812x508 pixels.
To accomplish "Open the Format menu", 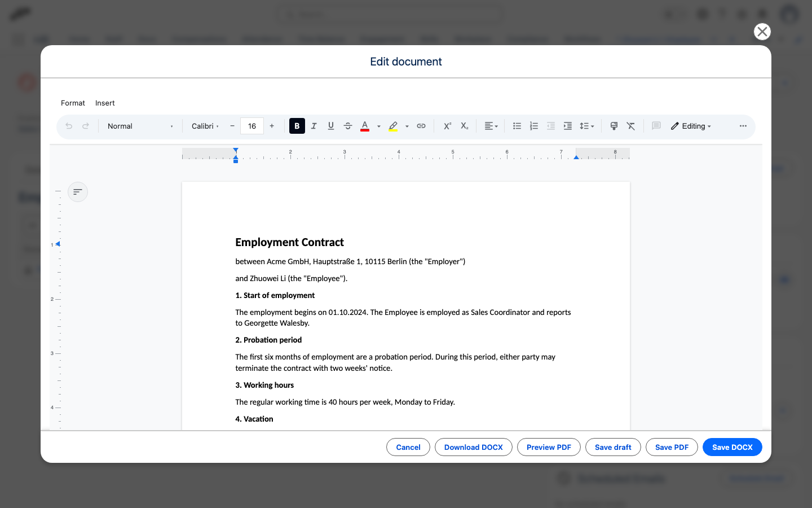I will [x=73, y=103].
